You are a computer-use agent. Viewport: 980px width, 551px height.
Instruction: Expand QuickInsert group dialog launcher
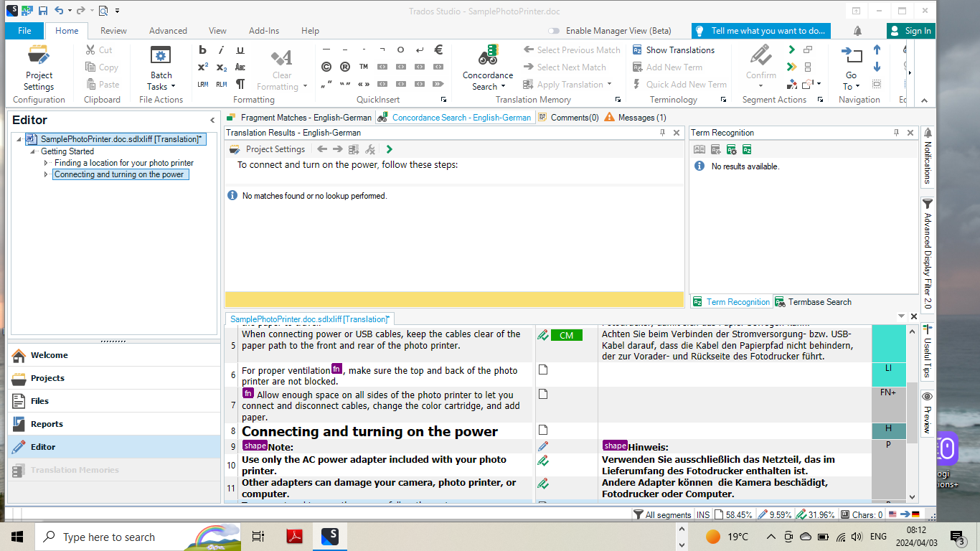pos(443,100)
